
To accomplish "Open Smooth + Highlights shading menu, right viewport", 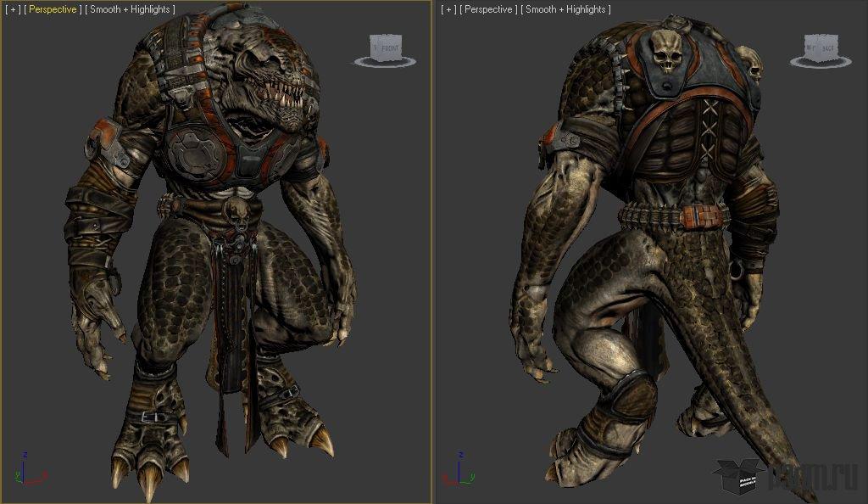I will [565, 9].
